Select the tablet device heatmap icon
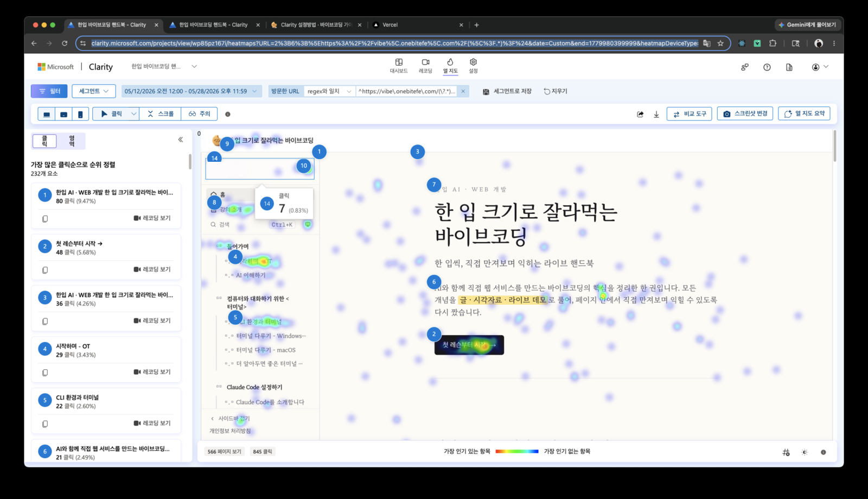This screenshot has height=499, width=868. (x=63, y=114)
